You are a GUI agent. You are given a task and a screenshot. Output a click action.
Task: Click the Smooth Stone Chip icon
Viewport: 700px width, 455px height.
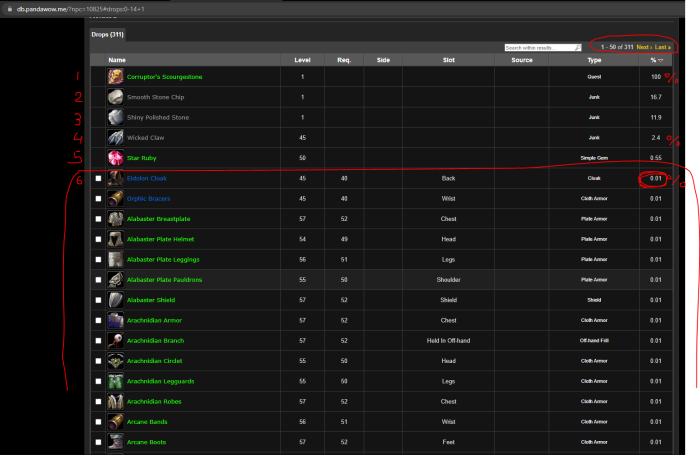[116, 97]
